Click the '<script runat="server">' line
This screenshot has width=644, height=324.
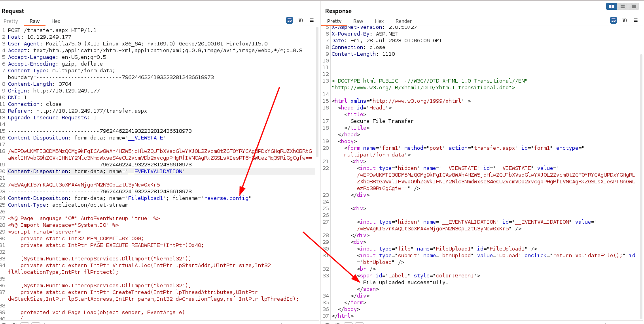pos(44,232)
